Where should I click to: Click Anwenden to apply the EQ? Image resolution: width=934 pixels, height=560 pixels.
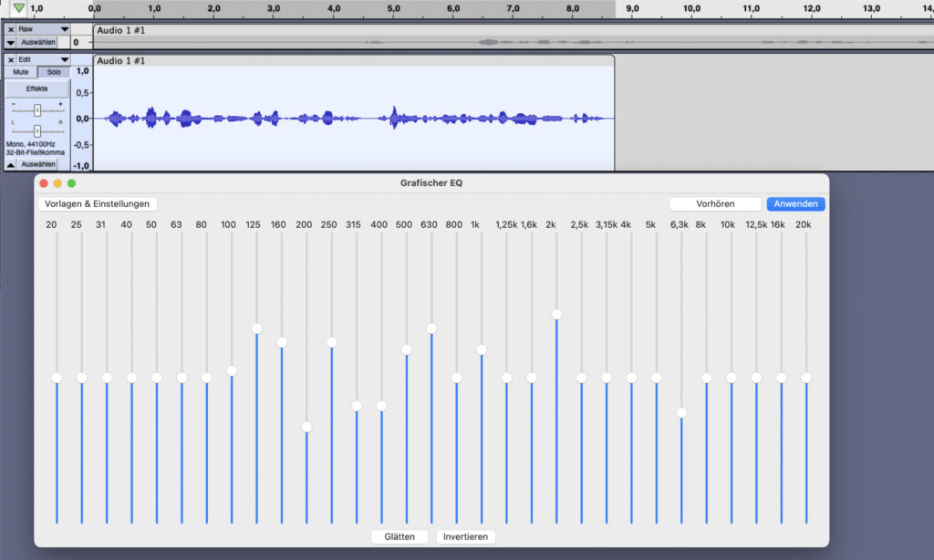[795, 203]
